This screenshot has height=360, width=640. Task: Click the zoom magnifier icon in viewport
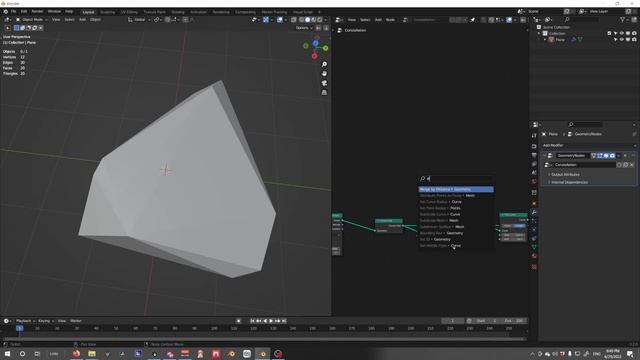324,64
